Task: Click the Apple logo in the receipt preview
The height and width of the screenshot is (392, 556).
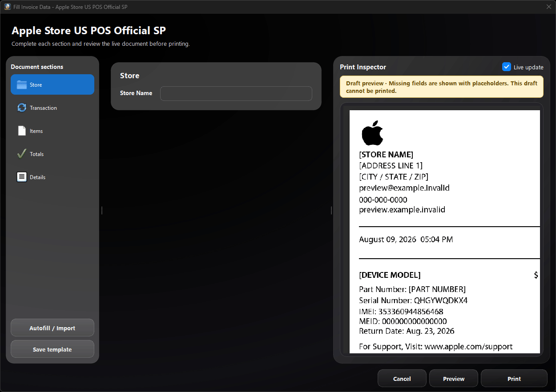Action: pyautogui.click(x=372, y=132)
